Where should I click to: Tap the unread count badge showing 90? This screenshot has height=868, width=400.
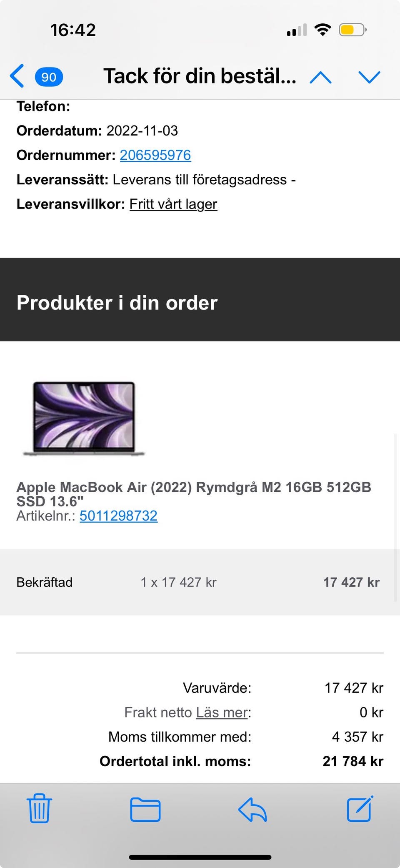click(49, 77)
